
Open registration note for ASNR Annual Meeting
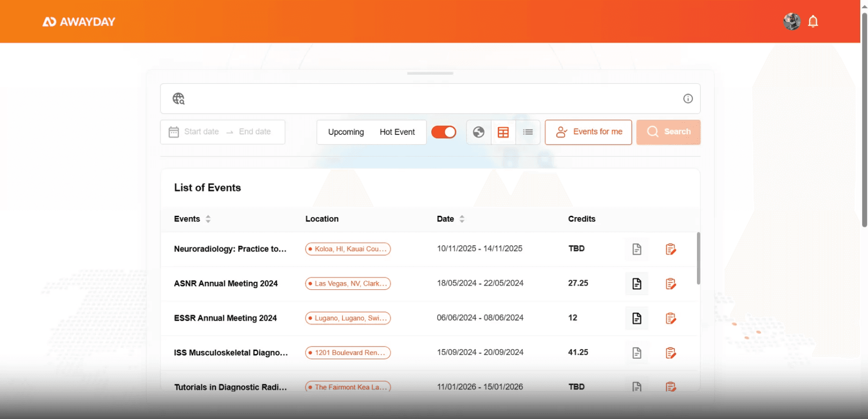670,284
